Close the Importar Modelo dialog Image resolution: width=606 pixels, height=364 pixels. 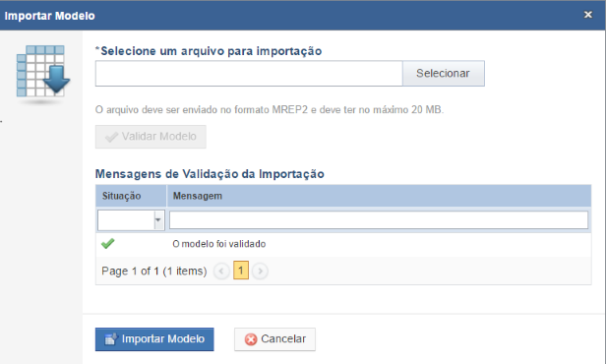click(588, 15)
